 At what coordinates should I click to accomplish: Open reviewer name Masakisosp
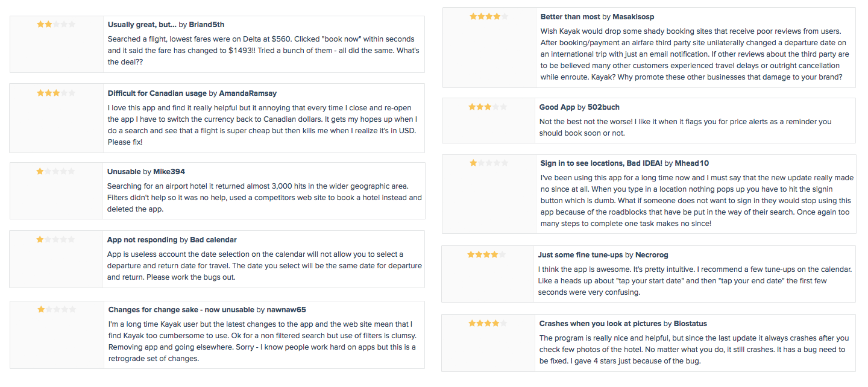coord(634,17)
